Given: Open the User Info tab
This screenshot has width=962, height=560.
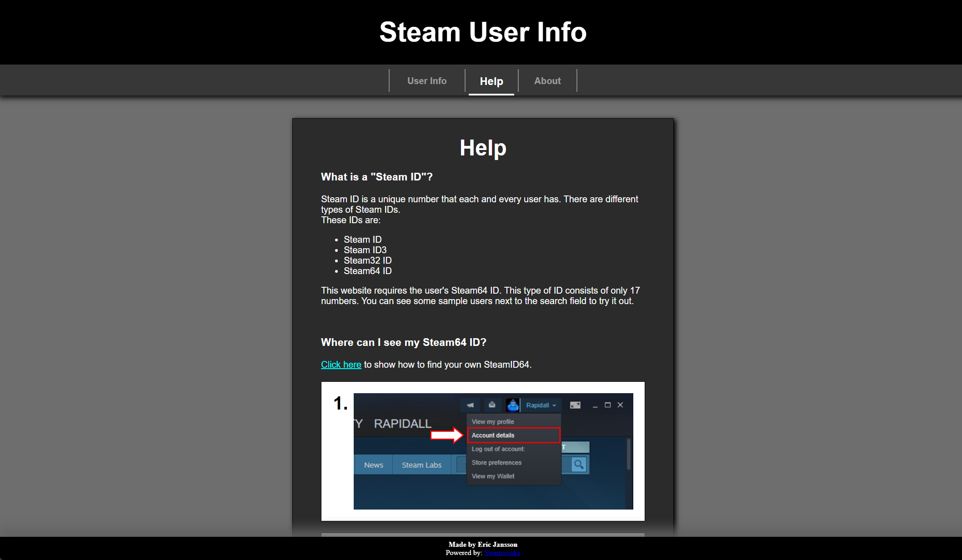Looking at the screenshot, I should pos(427,81).
